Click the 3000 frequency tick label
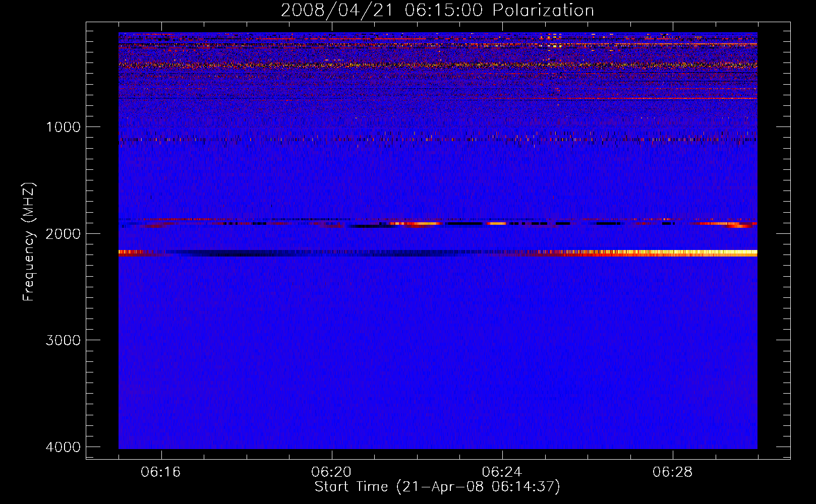The width and height of the screenshot is (816, 504). tap(63, 340)
